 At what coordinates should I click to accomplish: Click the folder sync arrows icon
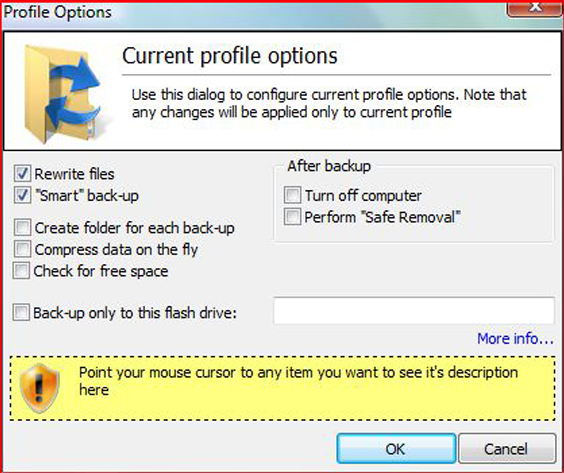(63, 94)
